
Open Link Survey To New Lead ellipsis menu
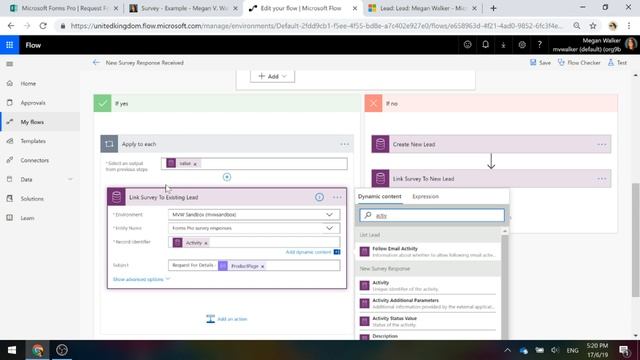click(601, 179)
